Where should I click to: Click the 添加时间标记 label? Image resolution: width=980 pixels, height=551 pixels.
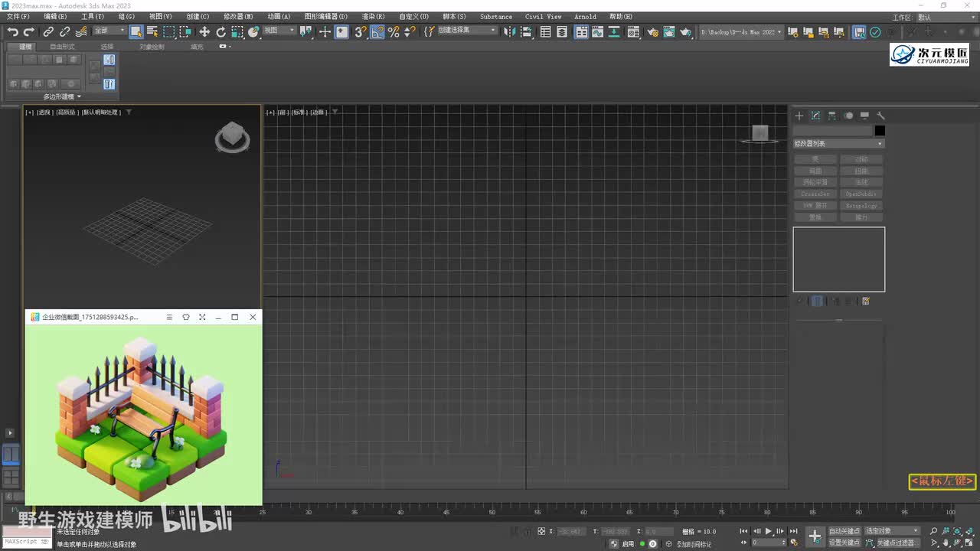(694, 544)
